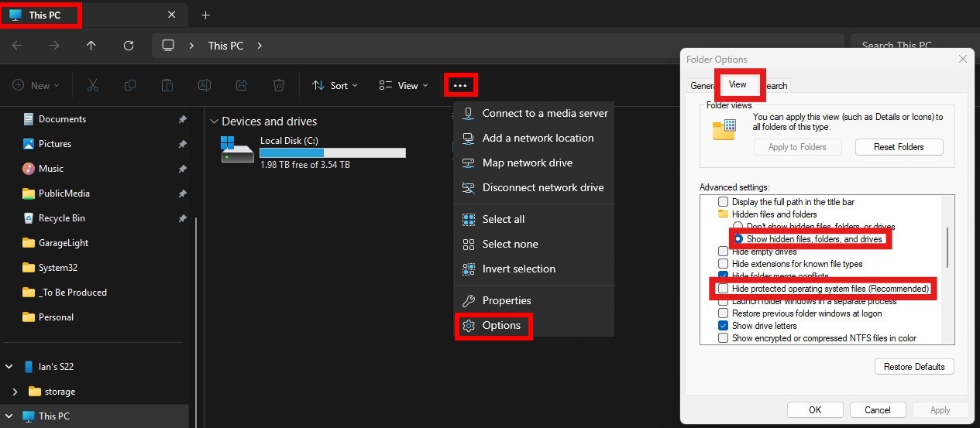Click the Cut scissors icon in toolbar

[92, 86]
